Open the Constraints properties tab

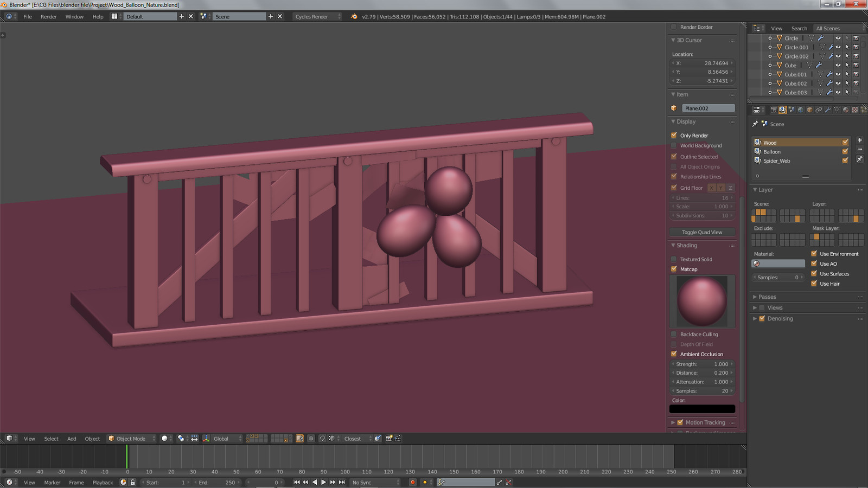819,110
